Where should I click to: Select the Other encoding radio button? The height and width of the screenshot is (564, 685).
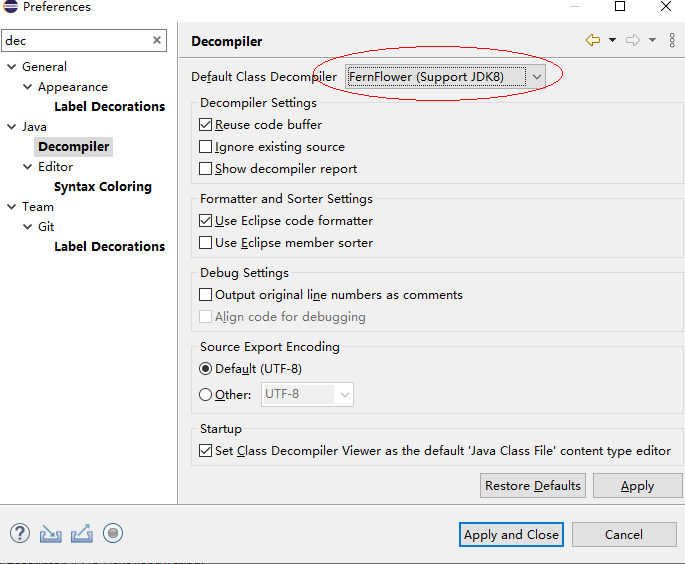[x=206, y=395]
